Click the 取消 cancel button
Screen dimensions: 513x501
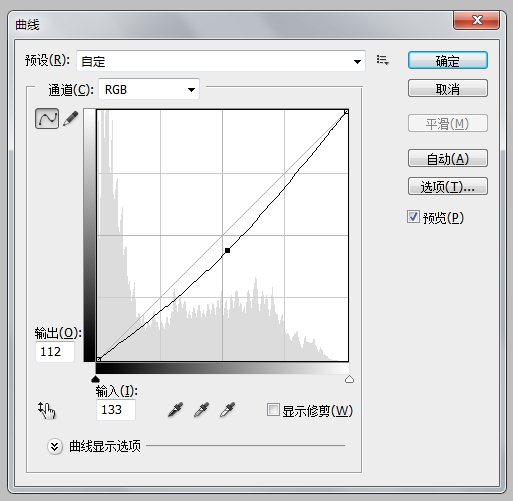pyautogui.click(x=448, y=88)
